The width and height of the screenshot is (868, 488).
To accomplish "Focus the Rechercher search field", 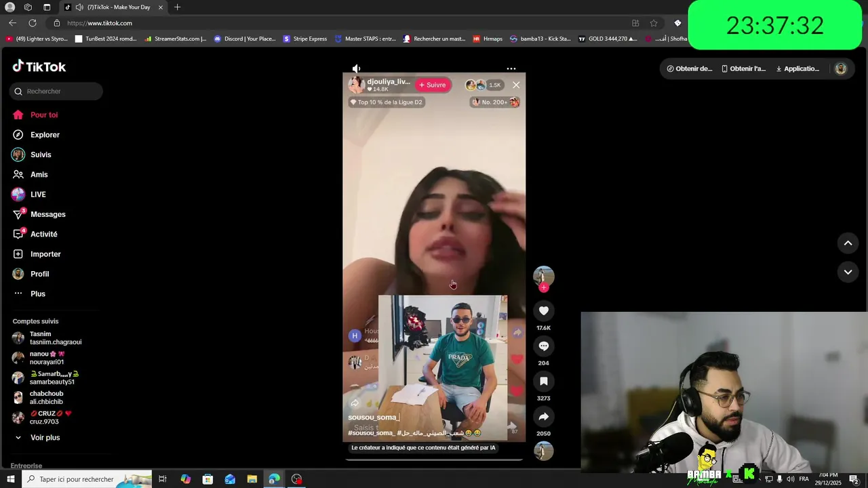I will pos(56,91).
